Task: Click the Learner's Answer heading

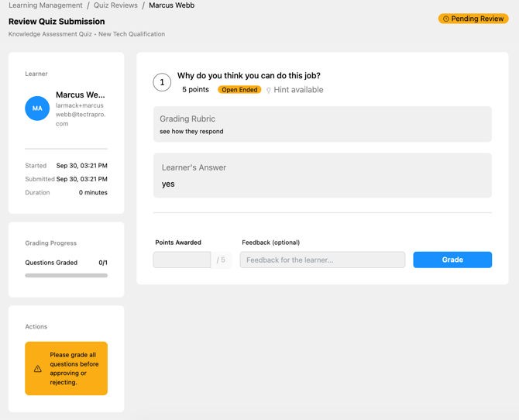Action: tap(194, 167)
